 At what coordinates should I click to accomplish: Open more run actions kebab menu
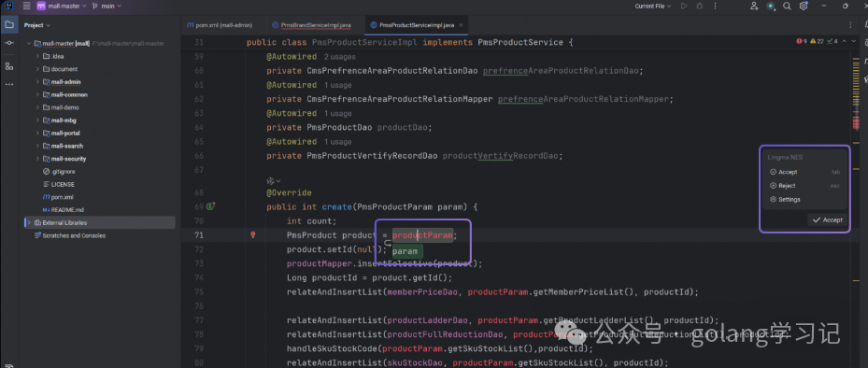tap(714, 7)
